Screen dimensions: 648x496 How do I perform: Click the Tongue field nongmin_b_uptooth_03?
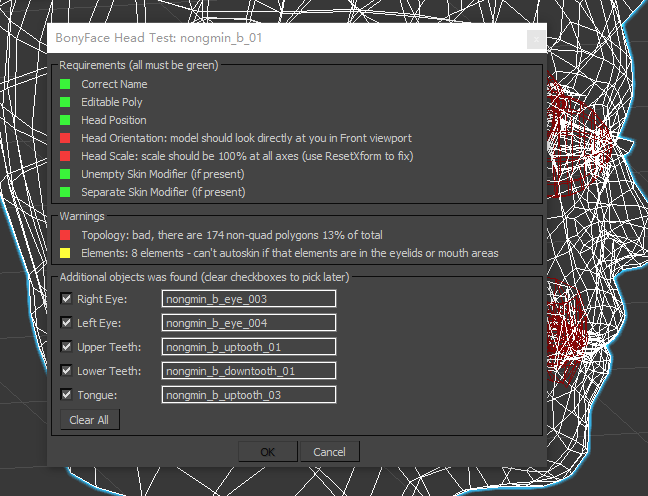[x=249, y=395]
